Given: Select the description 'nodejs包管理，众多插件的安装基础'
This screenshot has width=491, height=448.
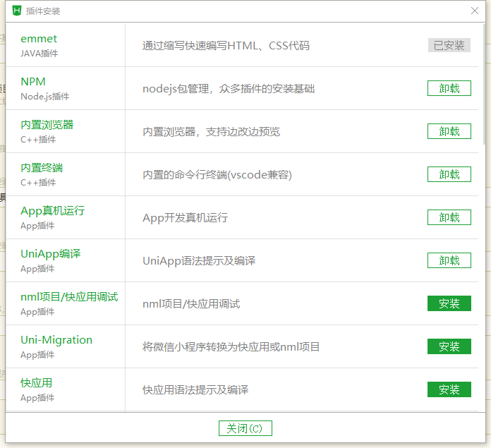Looking at the screenshot, I should [x=229, y=89].
